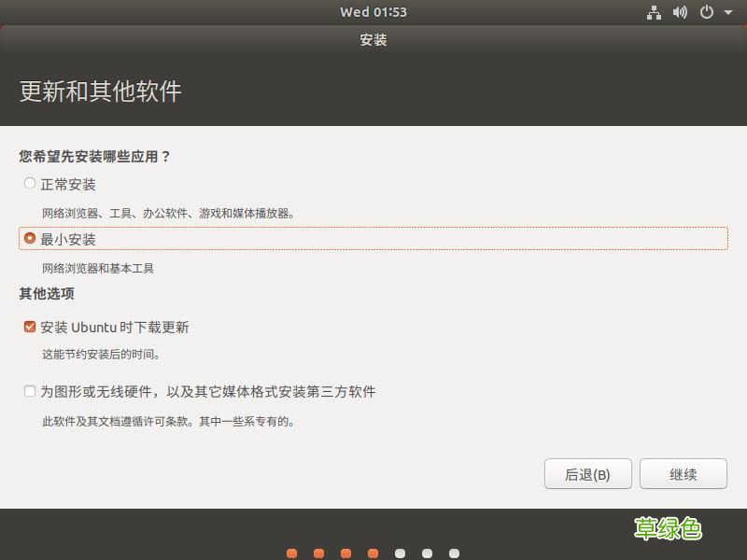Select the 正常安装 radio button

[x=29, y=183]
